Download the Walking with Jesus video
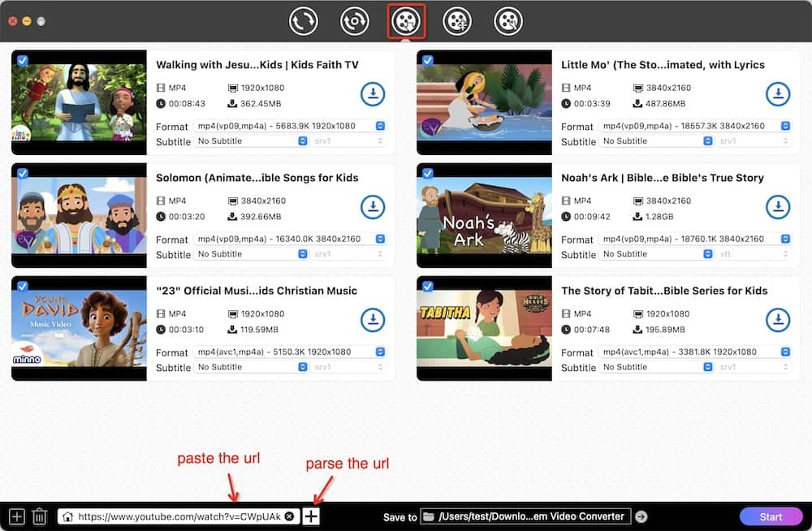Viewport: 812px width, 531px height. (373, 94)
